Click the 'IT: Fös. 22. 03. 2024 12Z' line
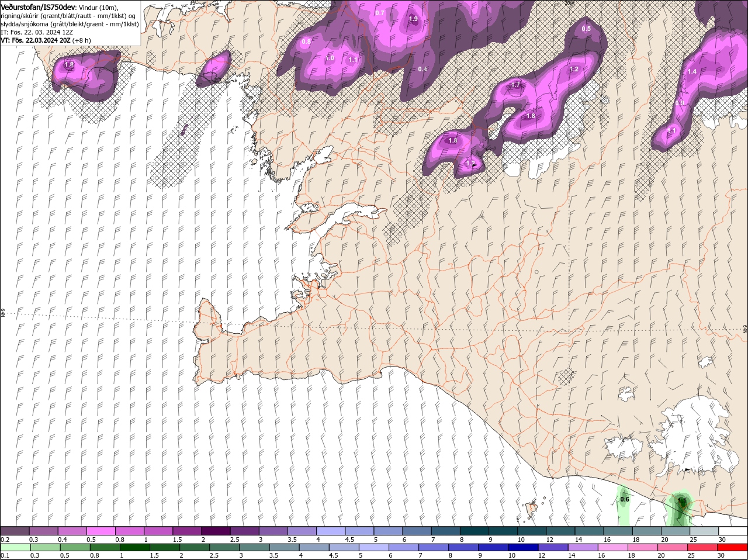Viewport: 748px width, 560px height. [x=37, y=32]
